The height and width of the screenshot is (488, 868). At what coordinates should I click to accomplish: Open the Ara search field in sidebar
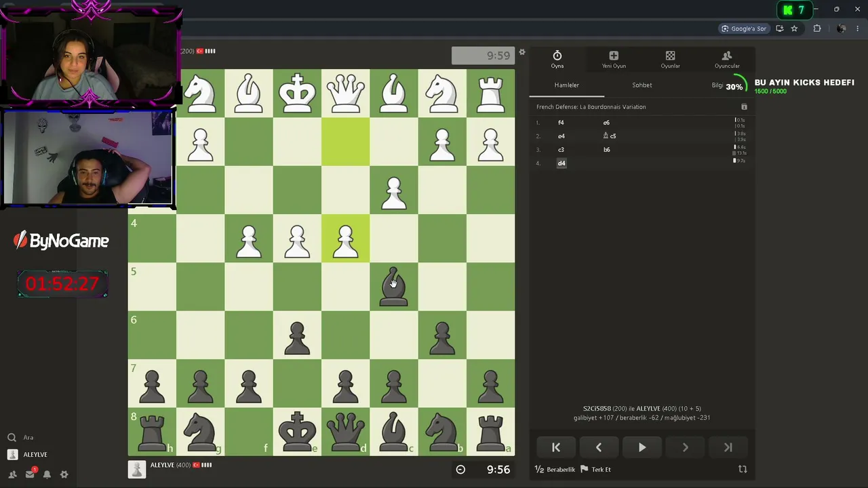point(28,438)
